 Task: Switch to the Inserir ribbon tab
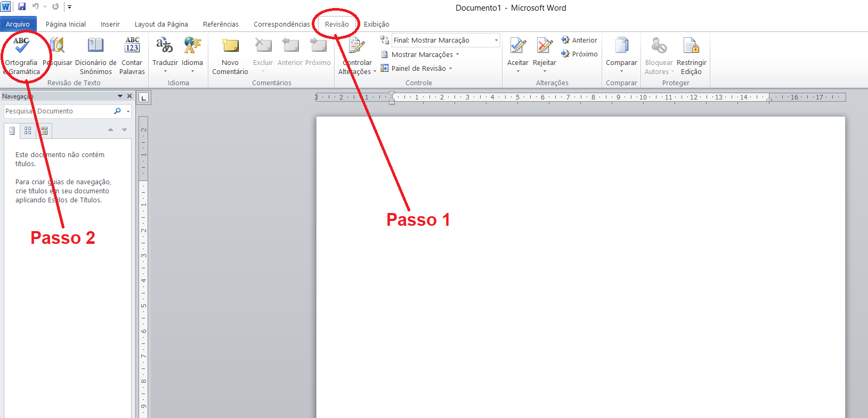coord(110,24)
